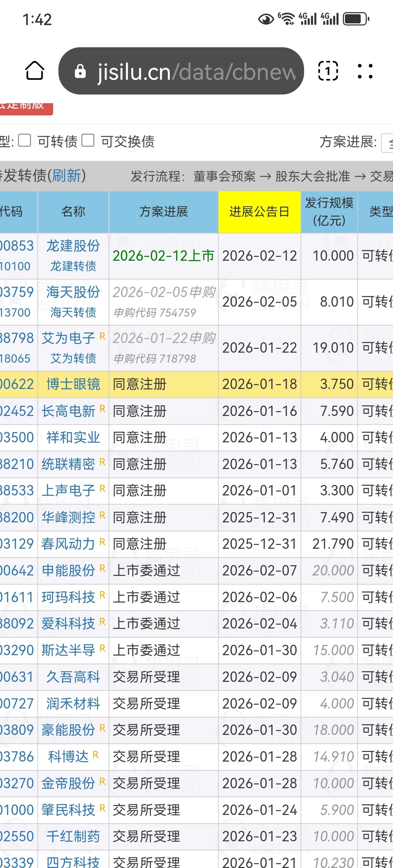This screenshot has height=868, width=393.
Task: Click the green 2026-02-12上市 text
Action: point(163,256)
